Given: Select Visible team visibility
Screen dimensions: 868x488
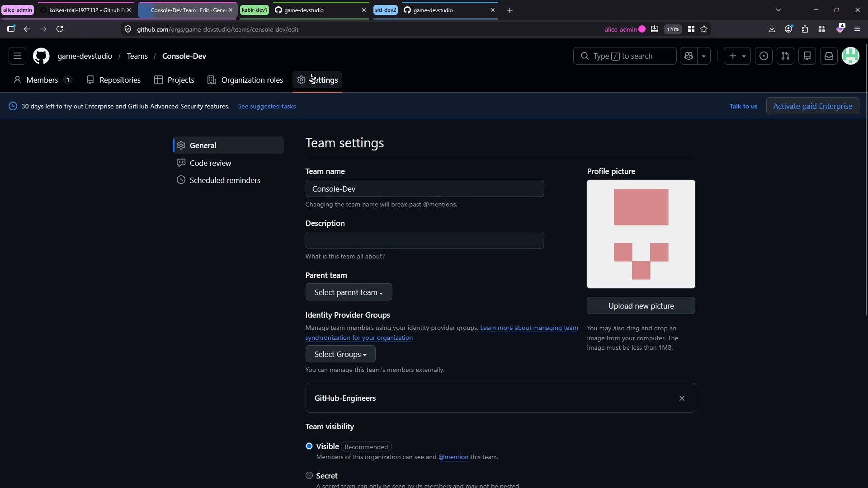Looking at the screenshot, I should click(309, 446).
